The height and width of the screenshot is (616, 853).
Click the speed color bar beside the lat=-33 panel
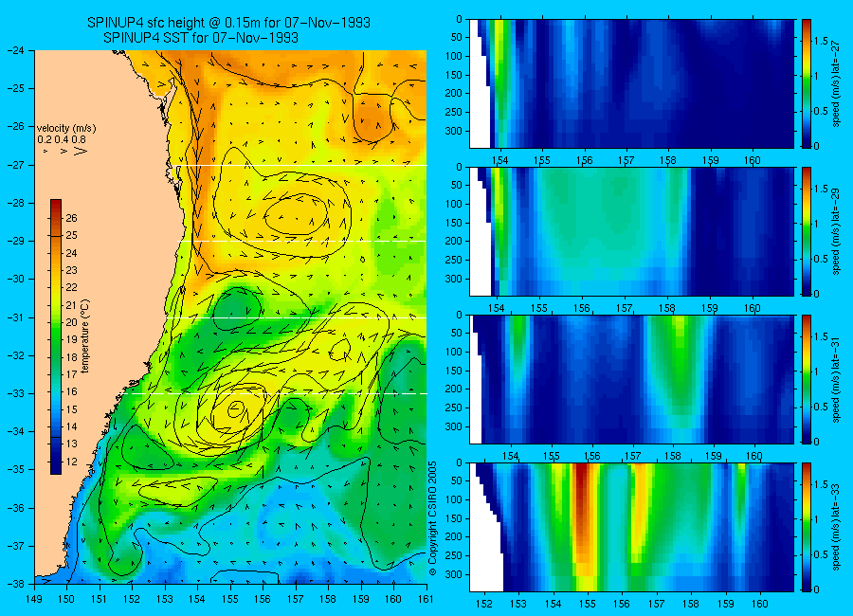[x=807, y=527]
